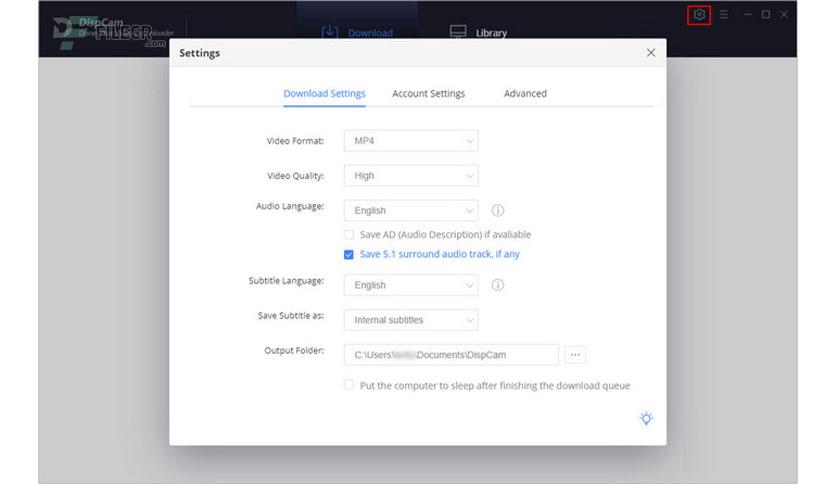Open the Library tab
836x484 pixels.
pyautogui.click(x=478, y=33)
